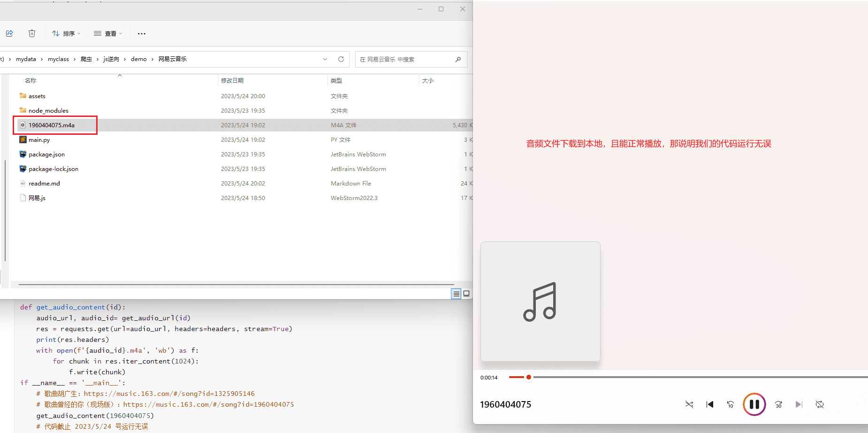
Task: Sort by the 大小 column header
Action: pos(428,81)
